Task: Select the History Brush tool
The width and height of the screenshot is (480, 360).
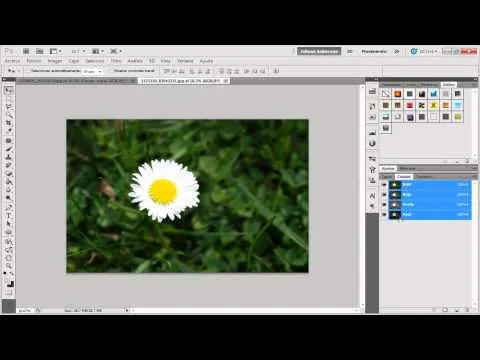Action: (9, 165)
